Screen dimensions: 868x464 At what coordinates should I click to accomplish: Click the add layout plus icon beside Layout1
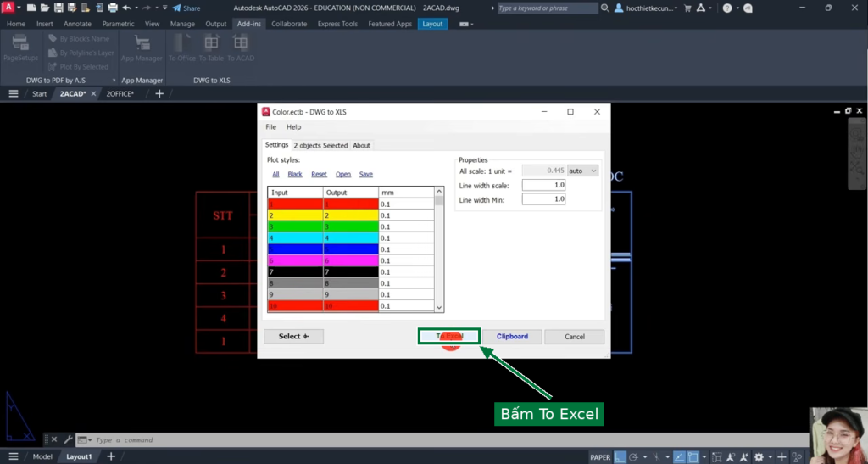(x=111, y=456)
